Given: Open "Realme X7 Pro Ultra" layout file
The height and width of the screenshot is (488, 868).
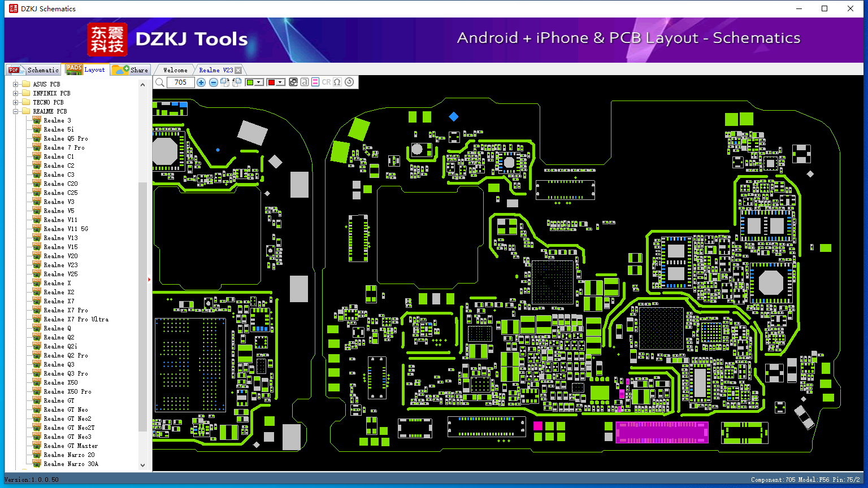Looking at the screenshot, I should (x=76, y=319).
